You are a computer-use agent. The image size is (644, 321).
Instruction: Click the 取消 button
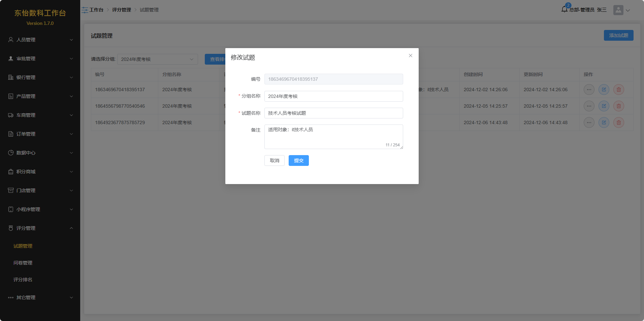[x=274, y=160]
